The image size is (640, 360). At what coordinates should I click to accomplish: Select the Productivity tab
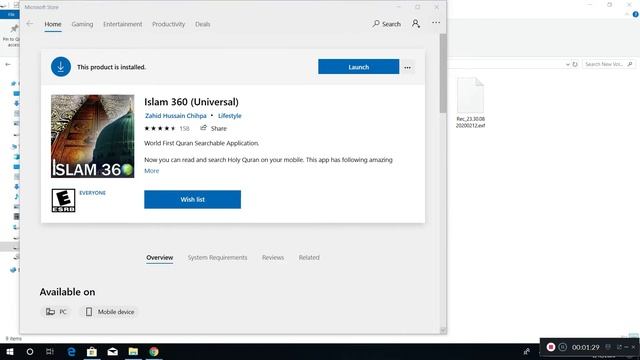(x=168, y=24)
